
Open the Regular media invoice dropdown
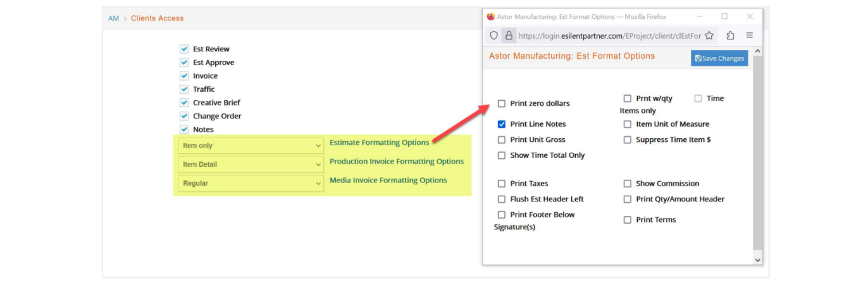pos(251,183)
